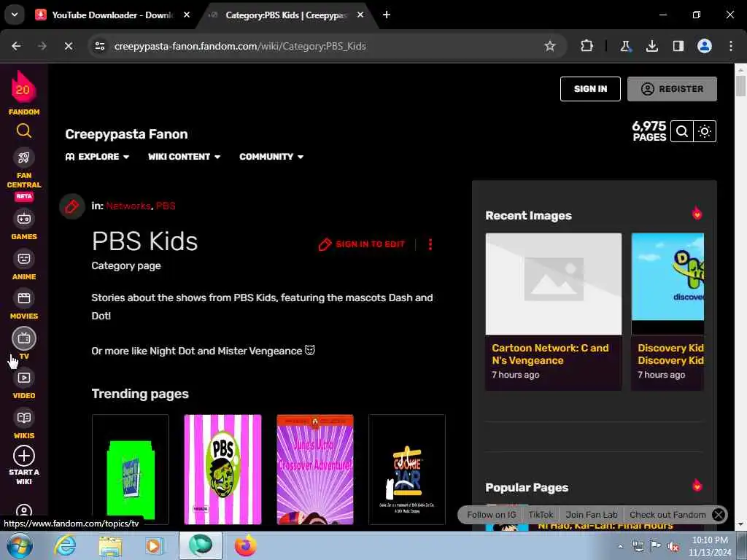Viewport: 747px width, 560px height.
Task: Click Follow on IG link
Action: coord(491,514)
